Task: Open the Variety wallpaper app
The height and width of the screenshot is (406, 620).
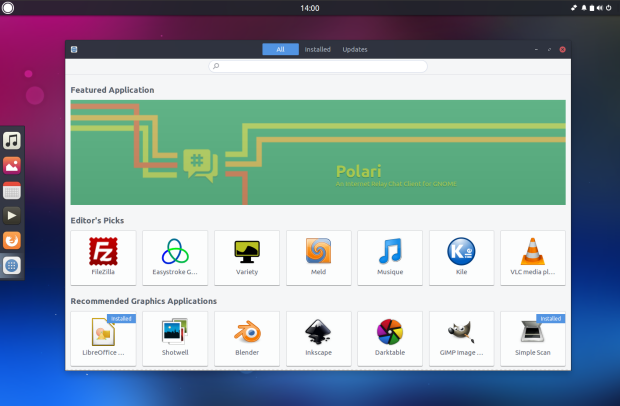Action: pos(247,258)
